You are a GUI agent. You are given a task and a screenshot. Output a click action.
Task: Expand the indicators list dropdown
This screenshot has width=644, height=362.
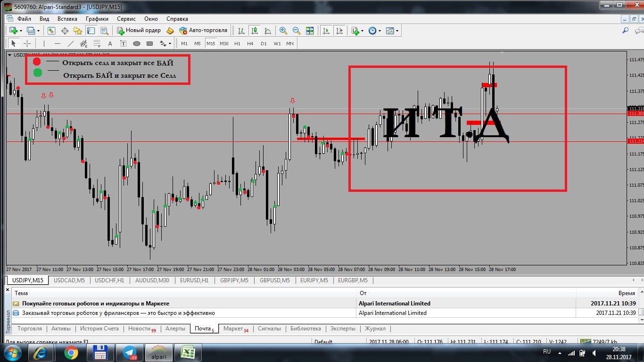tap(362, 31)
